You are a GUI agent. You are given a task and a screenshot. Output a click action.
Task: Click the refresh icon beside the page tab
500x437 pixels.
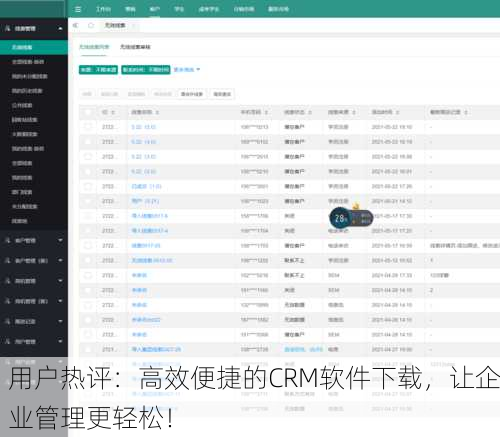[x=91, y=25]
